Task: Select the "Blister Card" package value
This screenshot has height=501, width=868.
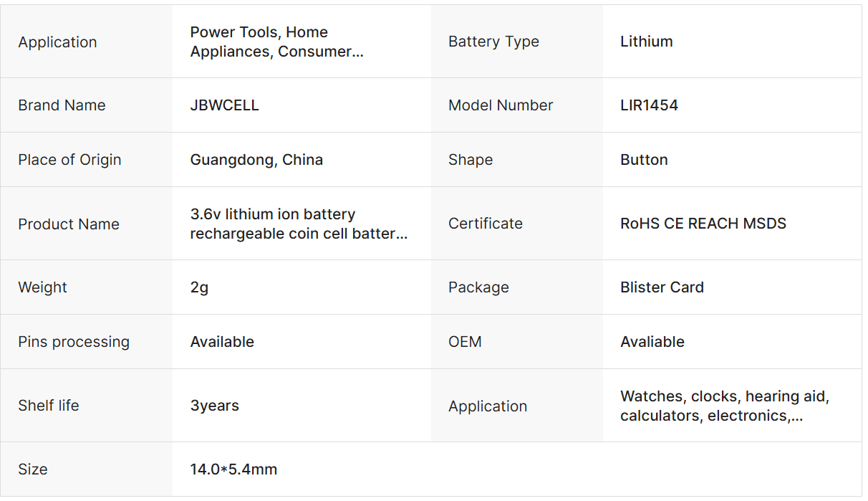Action: click(x=662, y=287)
